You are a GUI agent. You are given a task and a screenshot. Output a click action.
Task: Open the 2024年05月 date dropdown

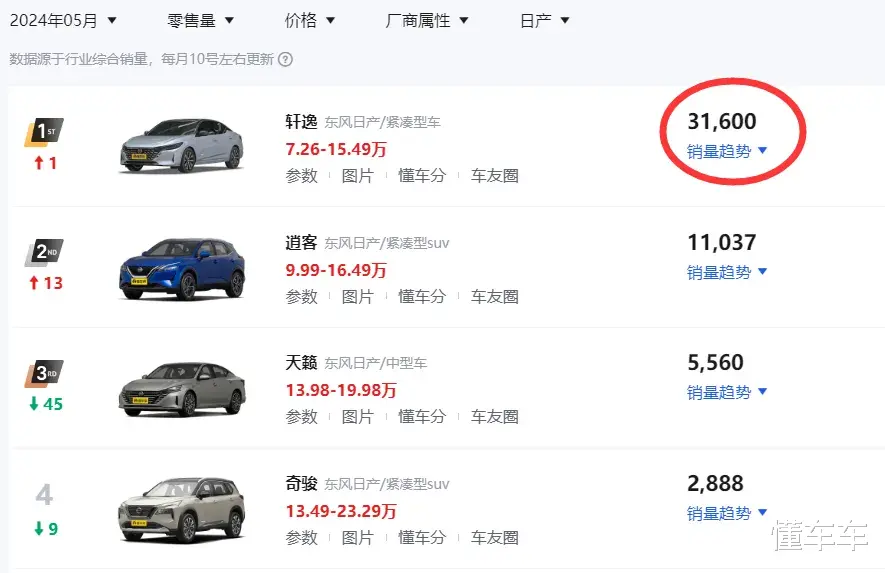click(x=63, y=21)
